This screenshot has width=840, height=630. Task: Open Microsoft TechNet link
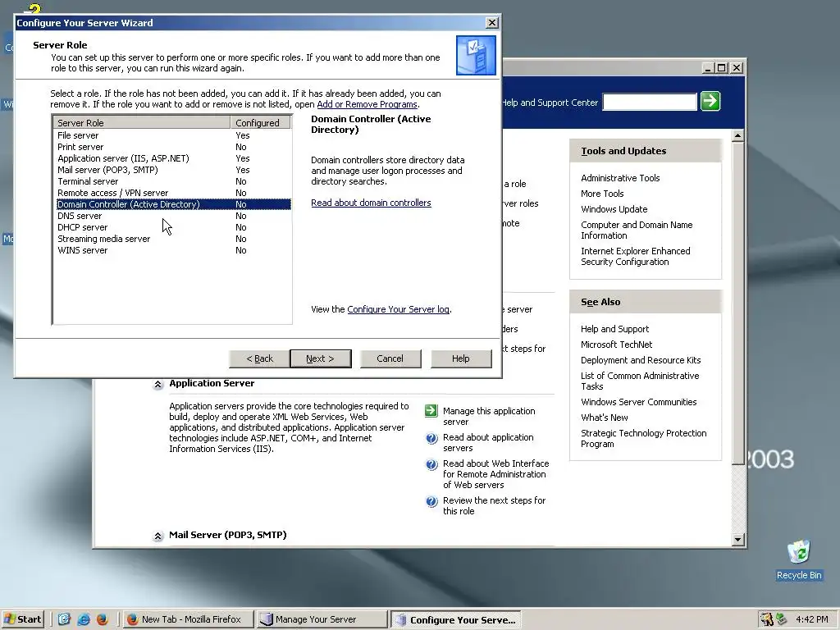(617, 345)
